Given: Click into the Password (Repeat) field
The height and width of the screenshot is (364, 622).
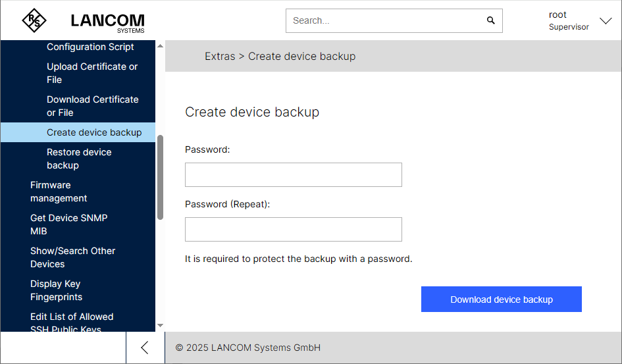Looking at the screenshot, I should click(x=293, y=230).
